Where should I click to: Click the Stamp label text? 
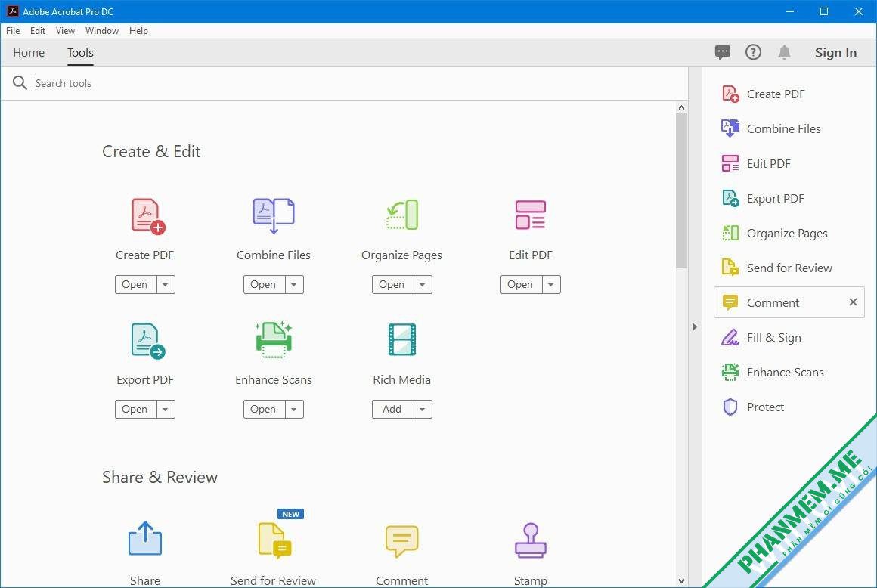(x=530, y=581)
